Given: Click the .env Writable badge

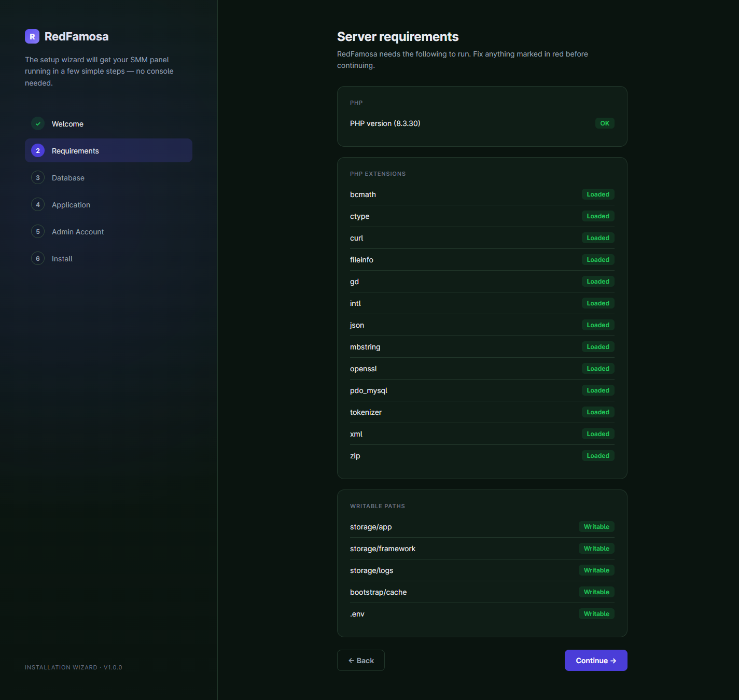Looking at the screenshot, I should click(x=596, y=614).
